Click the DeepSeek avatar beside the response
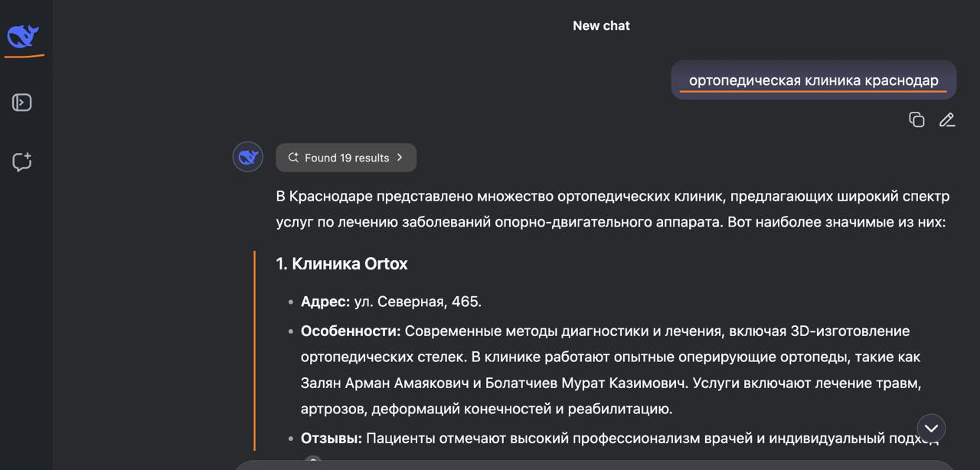 click(x=247, y=157)
